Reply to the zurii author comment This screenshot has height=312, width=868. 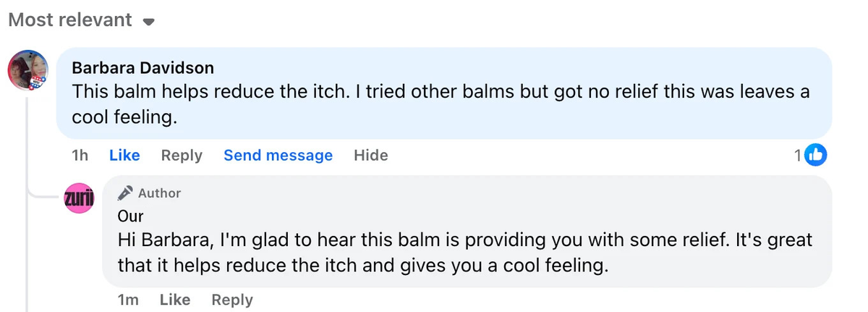click(x=232, y=300)
